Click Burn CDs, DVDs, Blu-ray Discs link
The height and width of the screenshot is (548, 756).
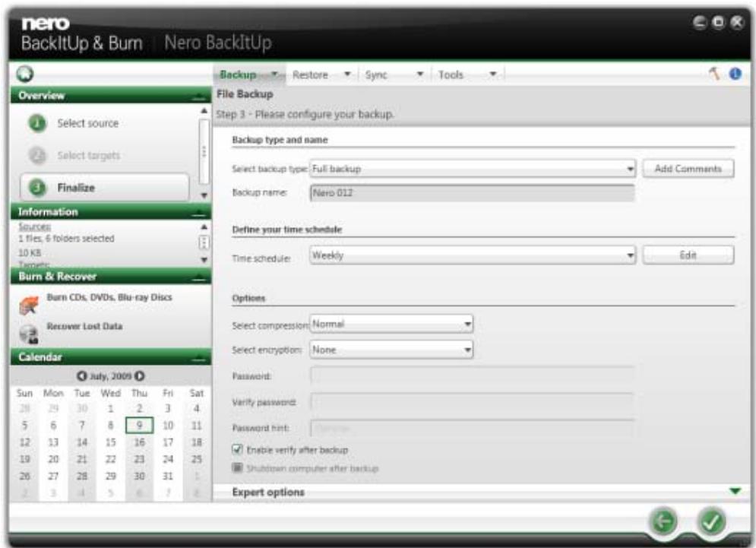(x=109, y=297)
